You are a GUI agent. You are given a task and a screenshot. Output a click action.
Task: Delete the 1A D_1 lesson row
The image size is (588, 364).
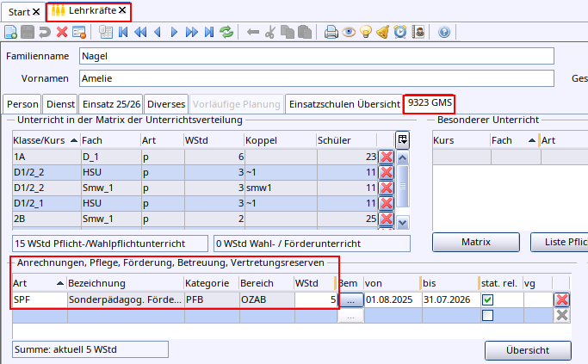(387, 157)
